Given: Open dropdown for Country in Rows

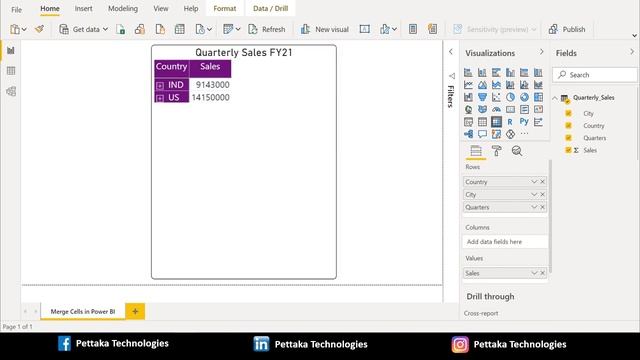Looking at the screenshot, I should coord(533,182).
